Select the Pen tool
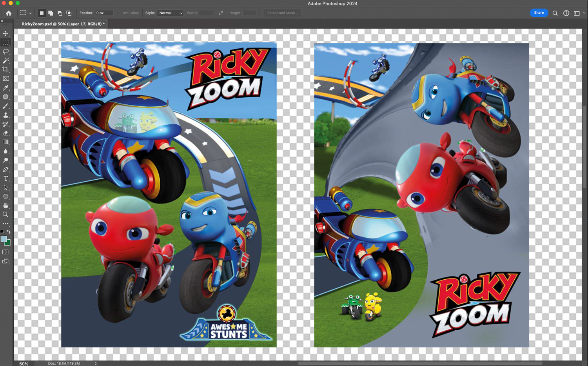 click(5, 169)
